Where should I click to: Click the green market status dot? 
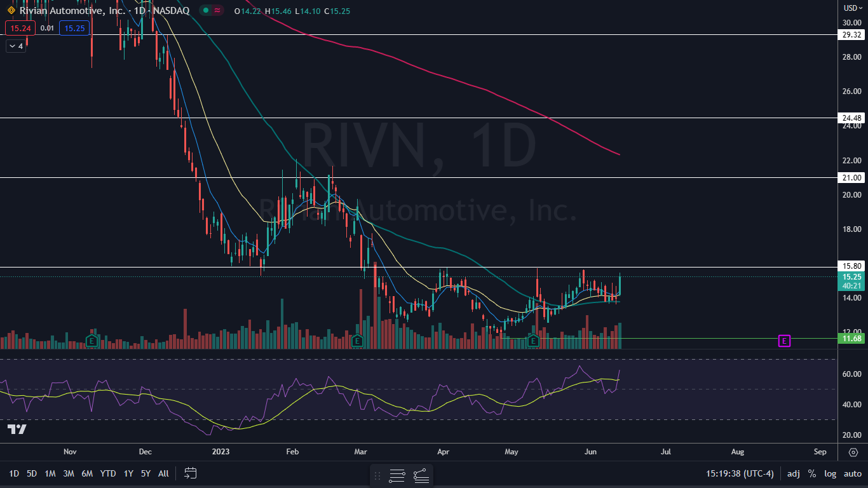[x=206, y=11]
